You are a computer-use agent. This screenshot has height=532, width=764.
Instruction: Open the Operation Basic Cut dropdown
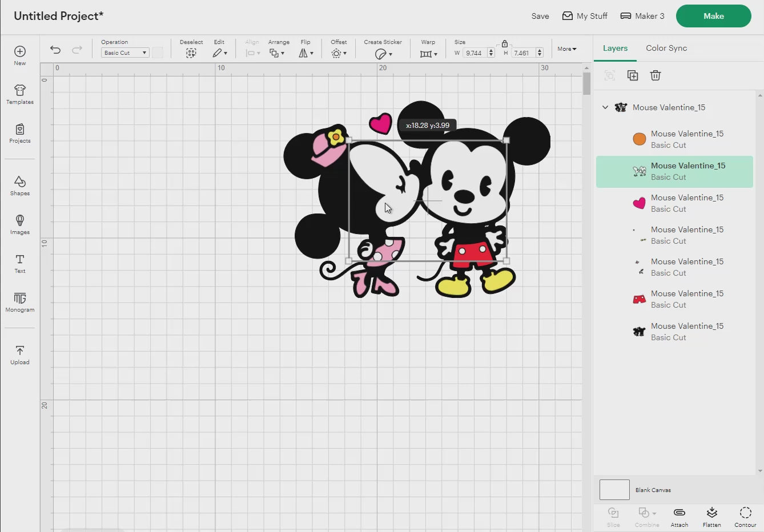point(125,53)
